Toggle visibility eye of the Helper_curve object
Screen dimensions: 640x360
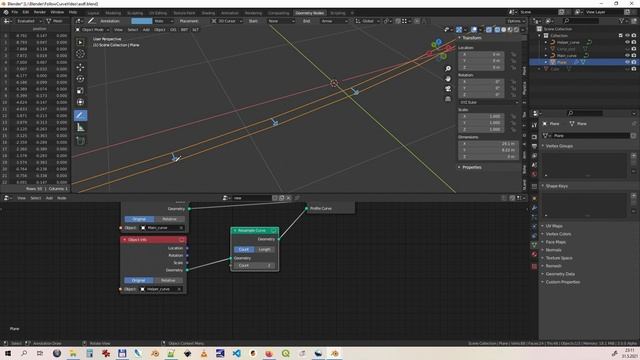627,42
